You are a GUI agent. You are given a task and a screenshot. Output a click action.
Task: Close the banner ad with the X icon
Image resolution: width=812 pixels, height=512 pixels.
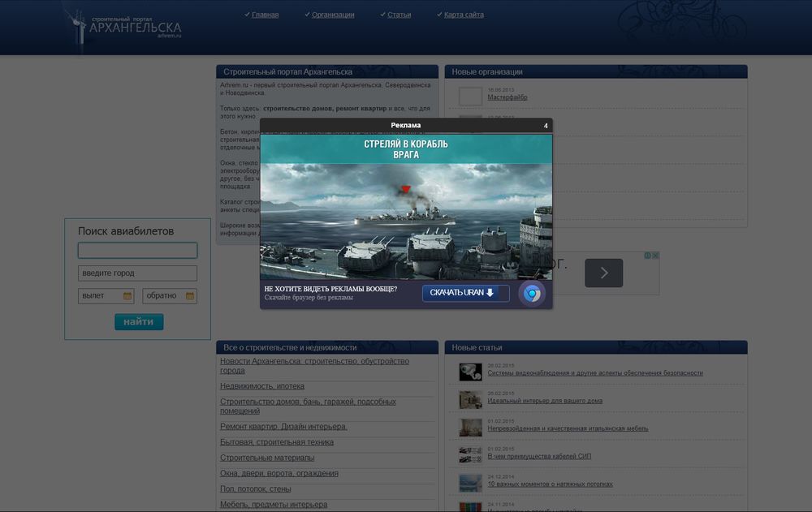pyautogui.click(x=655, y=256)
